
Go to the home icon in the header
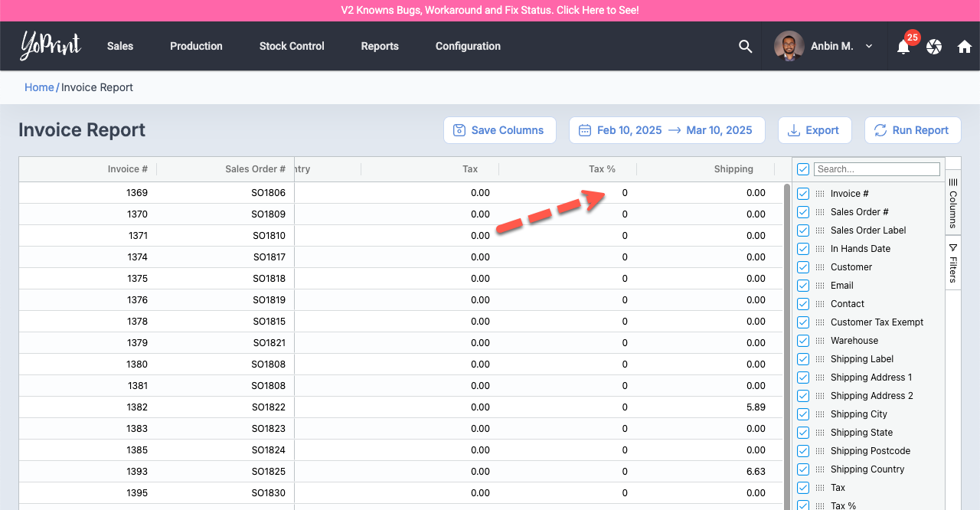[x=965, y=47]
